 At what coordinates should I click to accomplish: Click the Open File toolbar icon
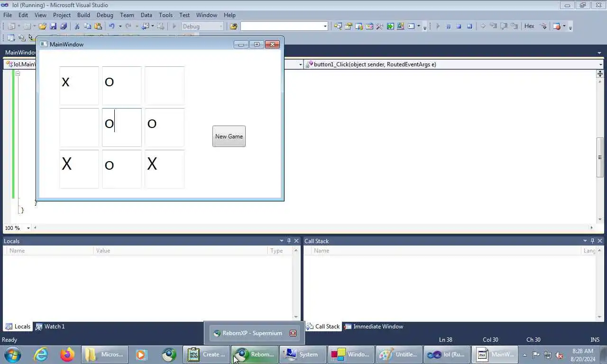click(x=42, y=27)
